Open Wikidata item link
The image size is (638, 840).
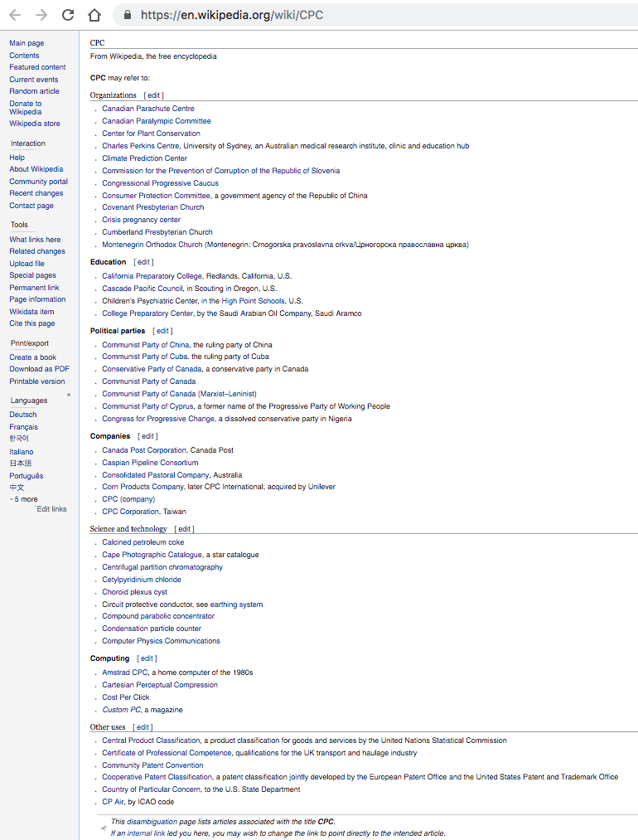(31, 311)
